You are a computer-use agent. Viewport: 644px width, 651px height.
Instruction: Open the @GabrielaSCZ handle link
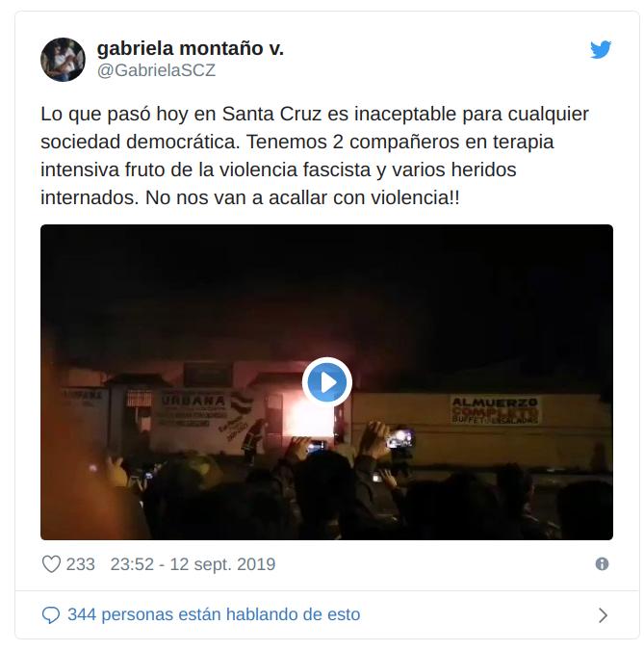pos(156,70)
